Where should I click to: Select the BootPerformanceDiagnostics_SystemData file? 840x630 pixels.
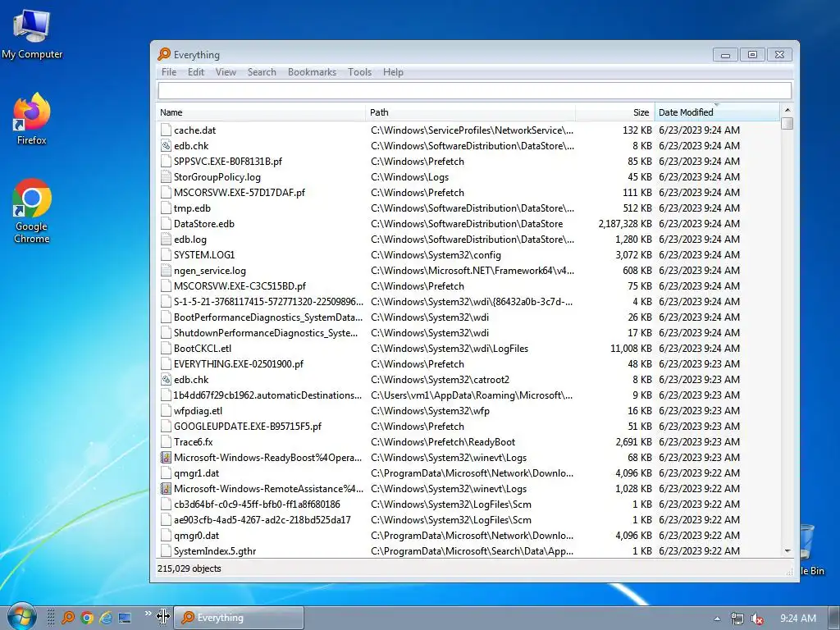click(268, 317)
